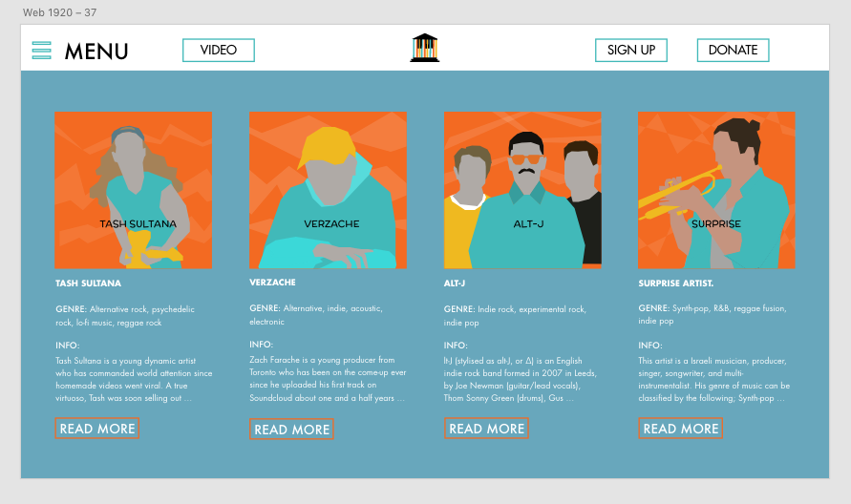The width and height of the screenshot is (851, 504).
Task: Click the SURPRISE ARTIST heading text
Action: pos(675,283)
